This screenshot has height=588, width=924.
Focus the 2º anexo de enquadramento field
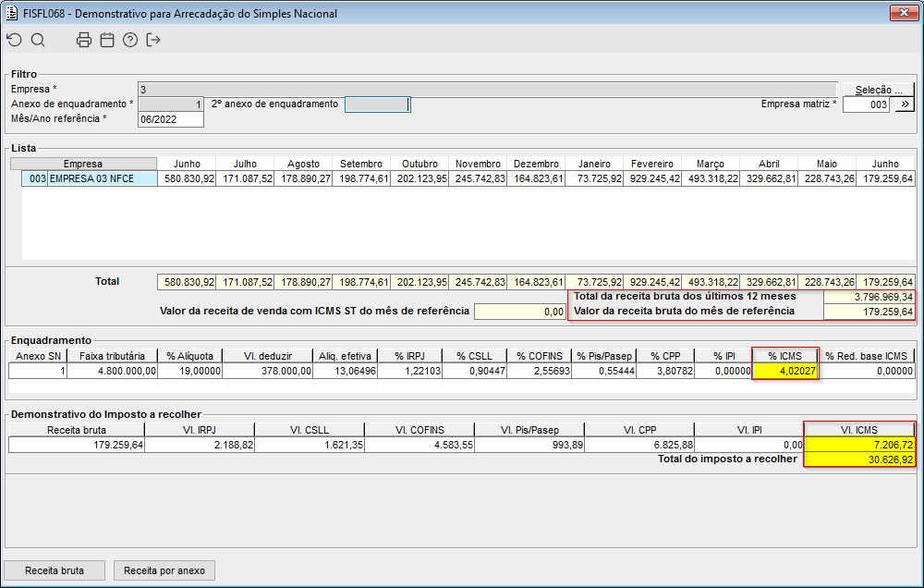pyautogui.click(x=376, y=104)
